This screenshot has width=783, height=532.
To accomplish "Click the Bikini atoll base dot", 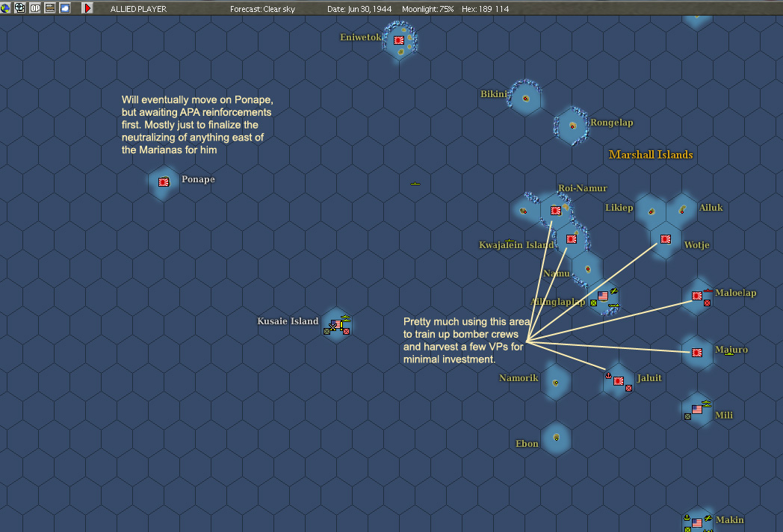I will click(x=525, y=99).
